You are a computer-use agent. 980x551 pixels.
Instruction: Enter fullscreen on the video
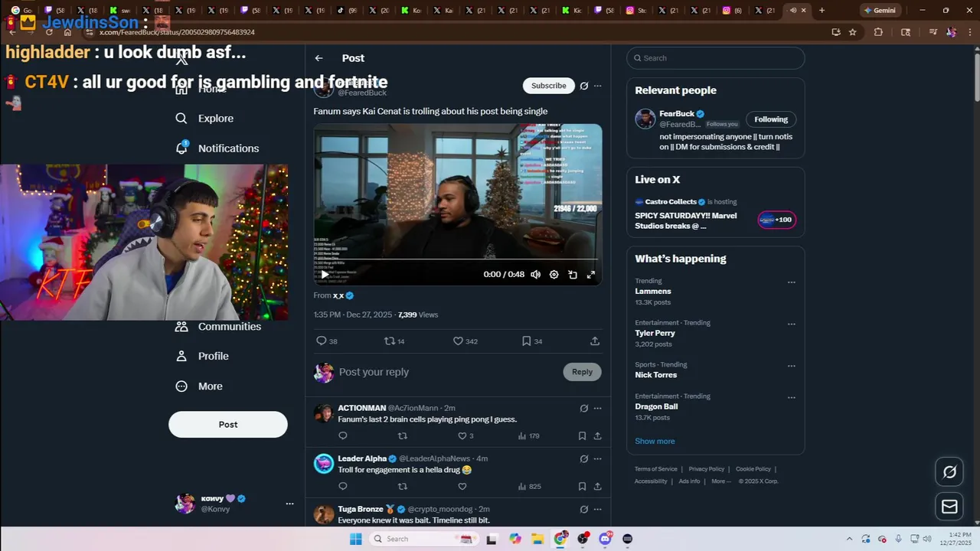click(591, 275)
